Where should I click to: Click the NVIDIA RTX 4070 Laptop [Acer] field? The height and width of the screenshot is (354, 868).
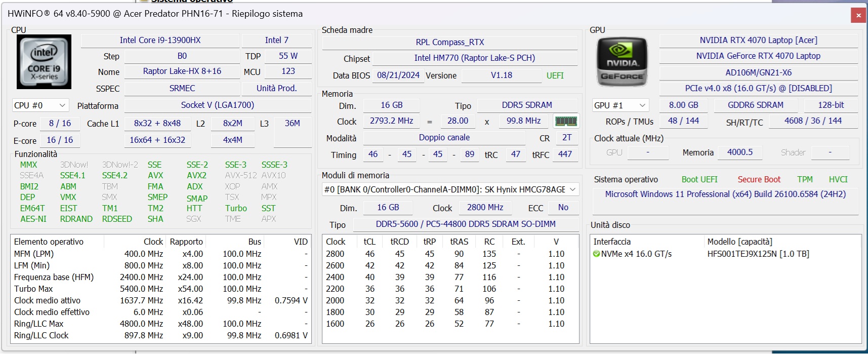click(758, 41)
